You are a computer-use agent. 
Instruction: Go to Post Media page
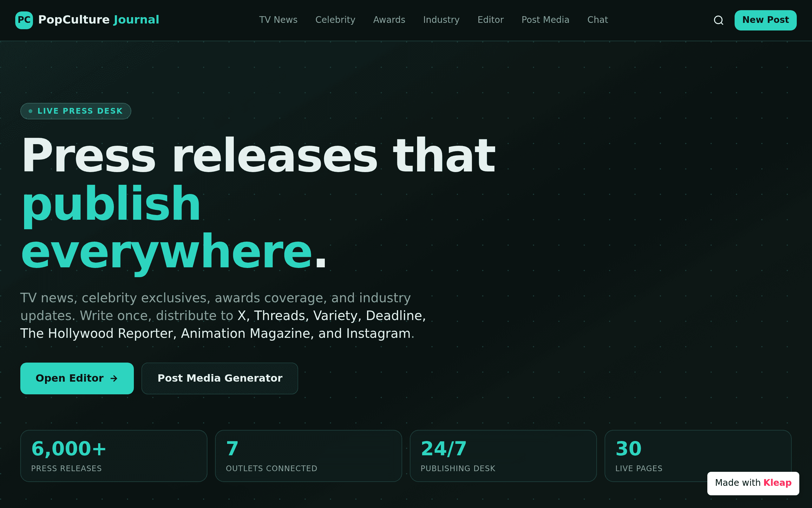tap(545, 20)
